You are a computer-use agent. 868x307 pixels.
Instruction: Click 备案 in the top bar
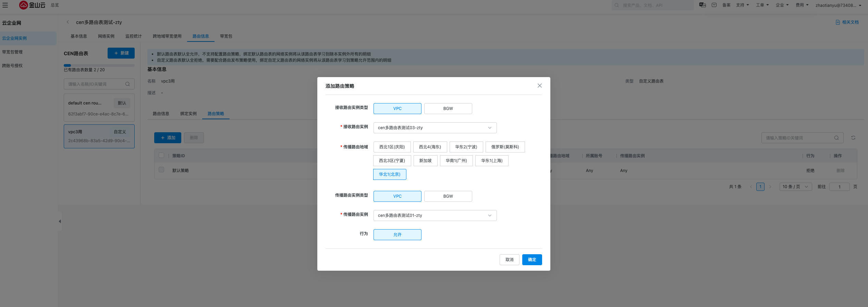[726, 5]
